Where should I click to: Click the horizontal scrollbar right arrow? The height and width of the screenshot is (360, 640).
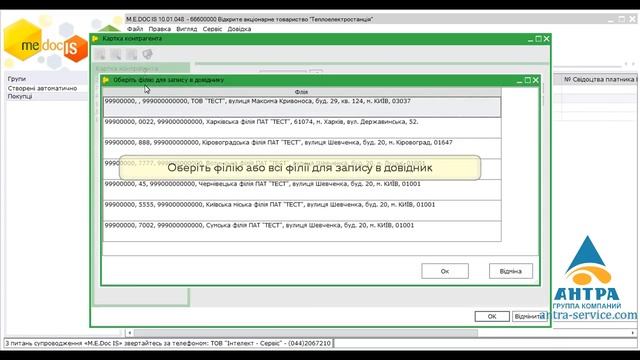633,333
